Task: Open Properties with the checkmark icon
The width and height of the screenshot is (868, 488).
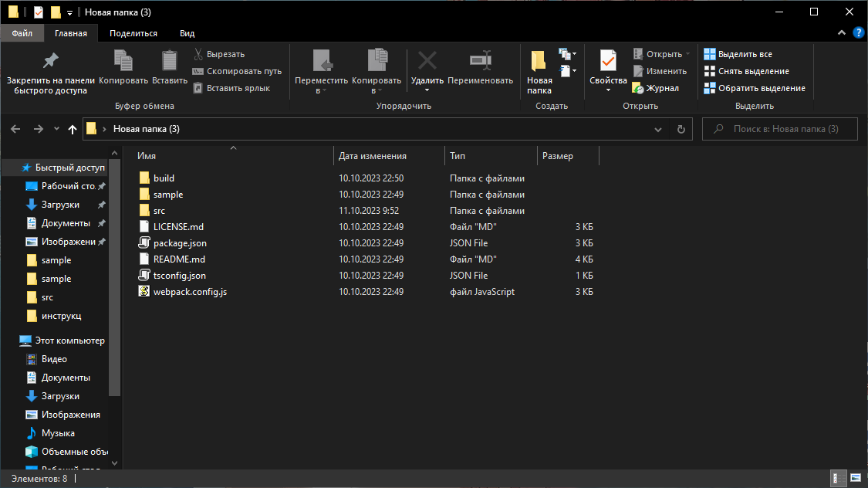Action: point(608,61)
